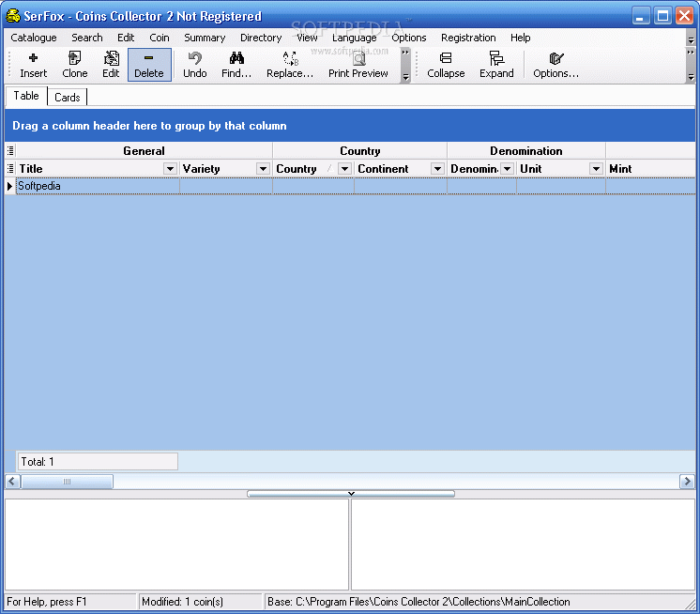The image size is (700, 614).
Task: Click the band chooser icon left of General header
Action: 10,150
